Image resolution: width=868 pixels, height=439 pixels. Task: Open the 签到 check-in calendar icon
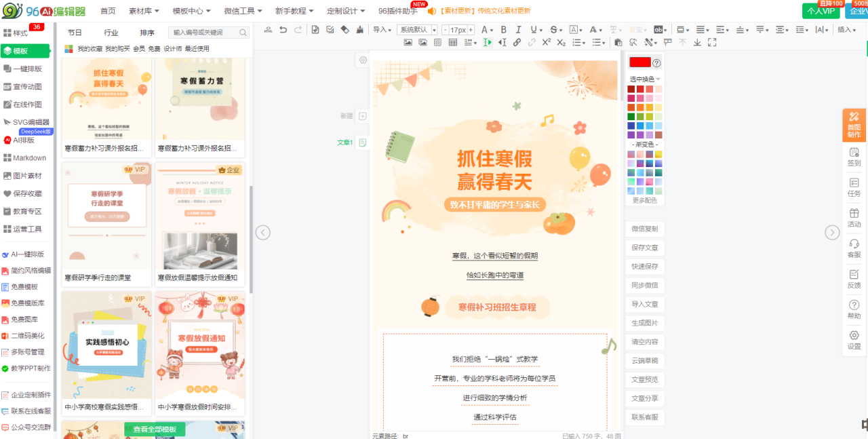pos(854,157)
